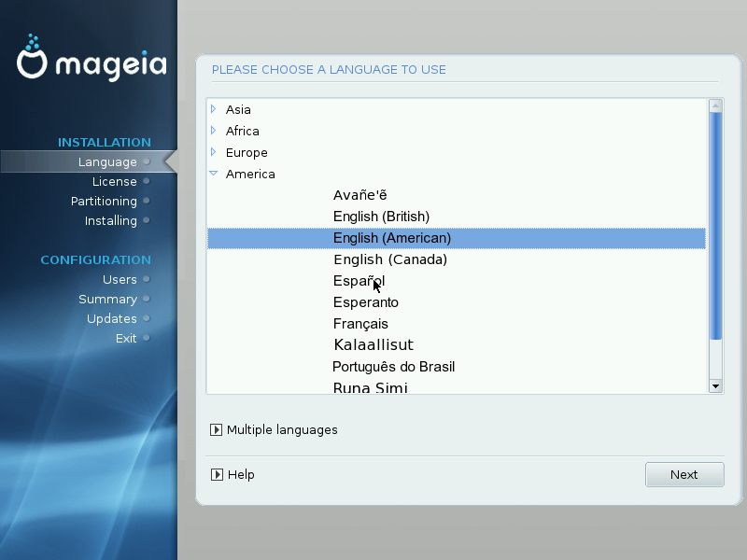Click the Updates step in sidebar

111,318
